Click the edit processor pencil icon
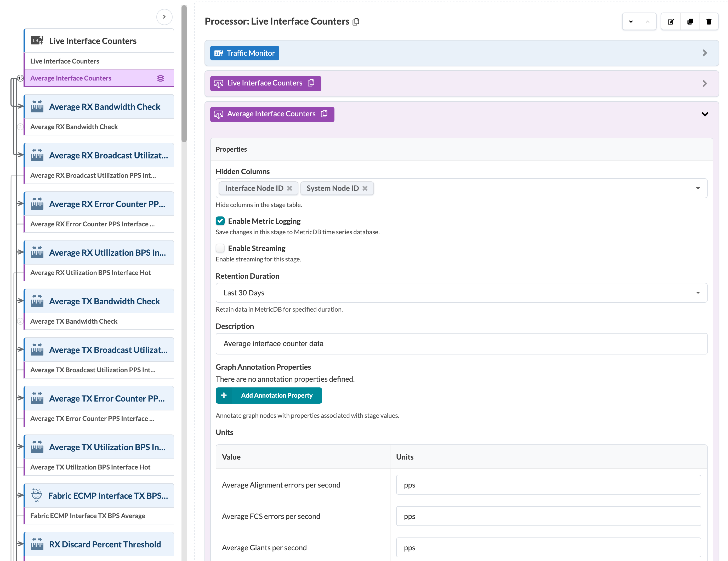Viewport: 728px width, 561px height. pos(671,22)
